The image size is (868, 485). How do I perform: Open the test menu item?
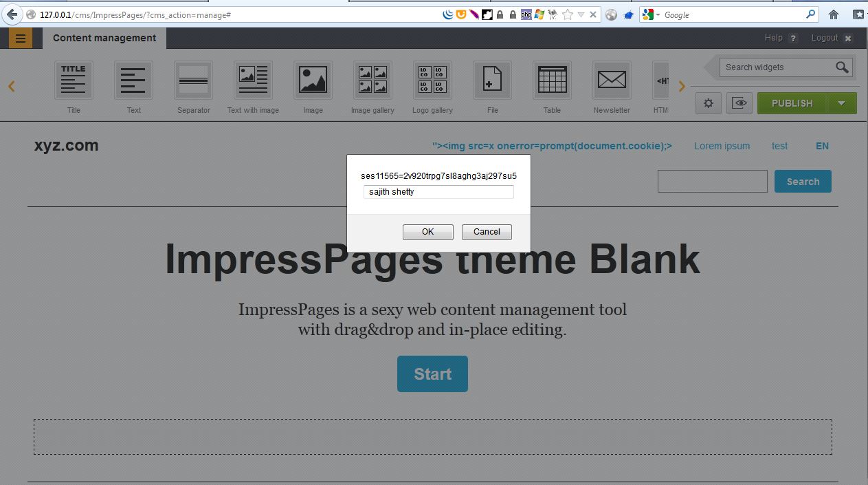(x=779, y=146)
